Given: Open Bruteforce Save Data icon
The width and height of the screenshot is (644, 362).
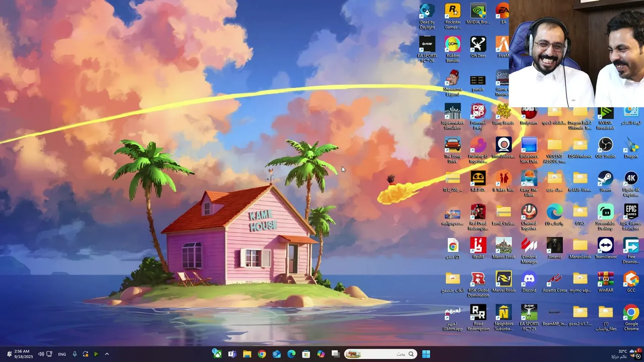Looking at the screenshot, I should (x=529, y=150).
